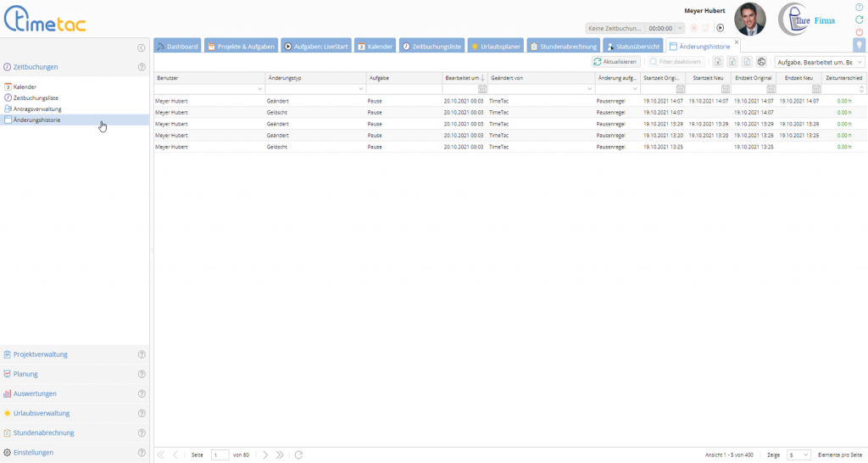868x463 pixels.
Task: Click the lightbulb tips icon
Action: click(859, 46)
